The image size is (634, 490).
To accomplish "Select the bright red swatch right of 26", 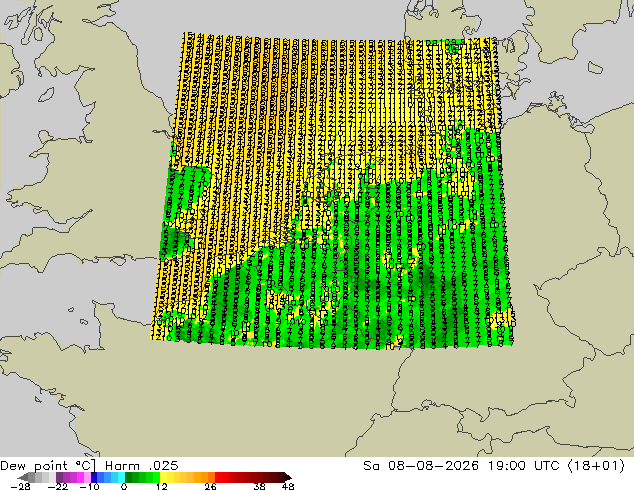I will click(218, 477).
